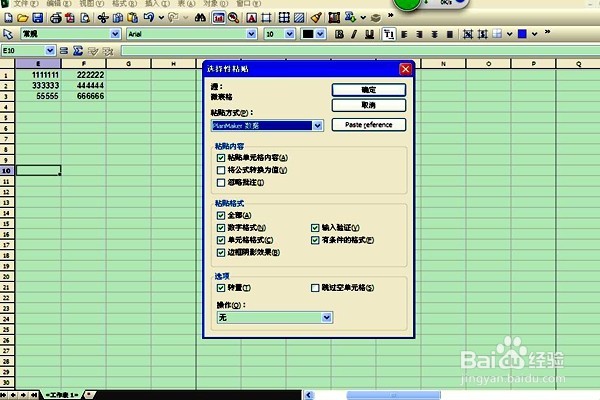
Task: Uncheck the conditional formatting checkbox
Action: click(315, 240)
